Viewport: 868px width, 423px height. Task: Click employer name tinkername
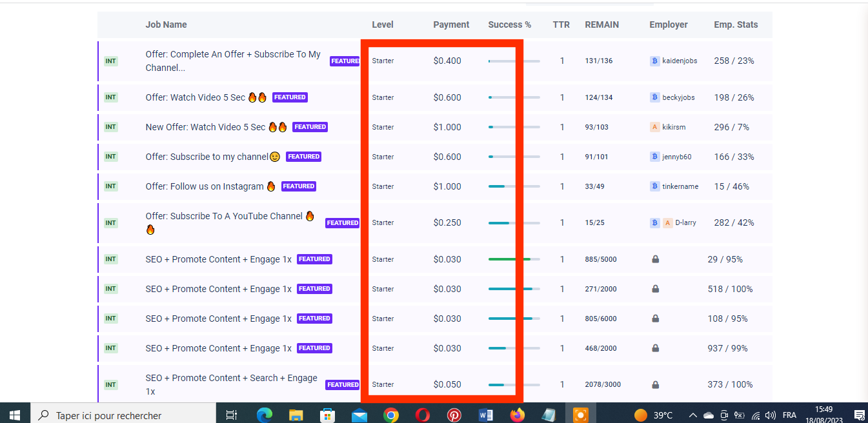point(680,186)
